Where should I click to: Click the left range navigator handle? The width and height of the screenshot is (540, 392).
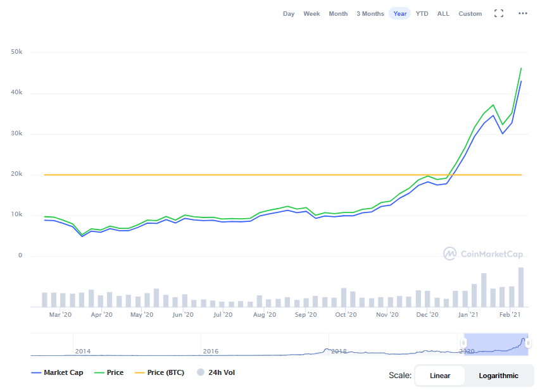463,343
